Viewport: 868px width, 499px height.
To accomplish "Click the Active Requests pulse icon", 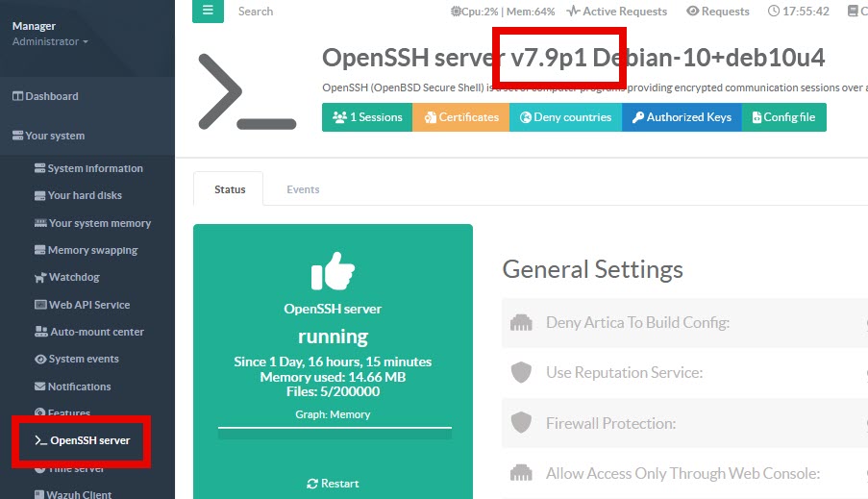I will pyautogui.click(x=573, y=12).
